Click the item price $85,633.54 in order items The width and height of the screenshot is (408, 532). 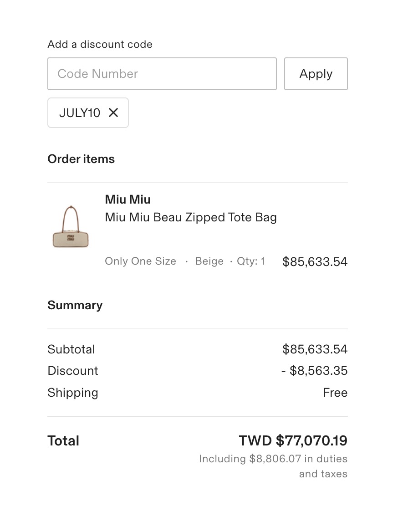point(315,261)
